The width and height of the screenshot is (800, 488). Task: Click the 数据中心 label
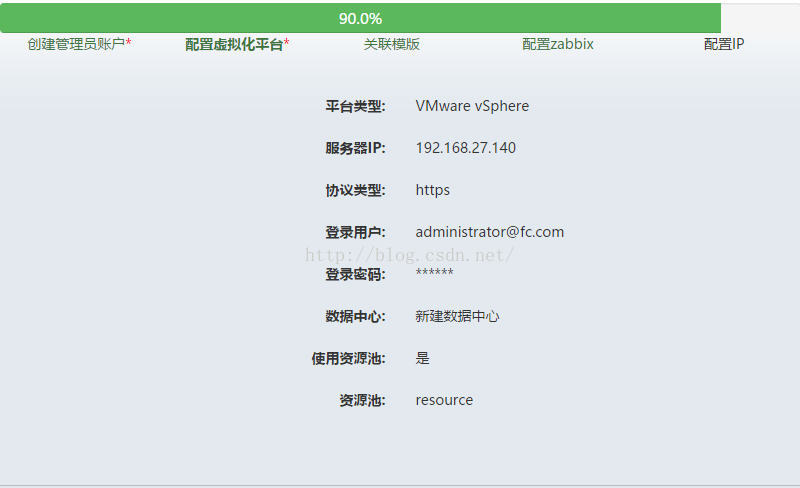[x=356, y=316]
